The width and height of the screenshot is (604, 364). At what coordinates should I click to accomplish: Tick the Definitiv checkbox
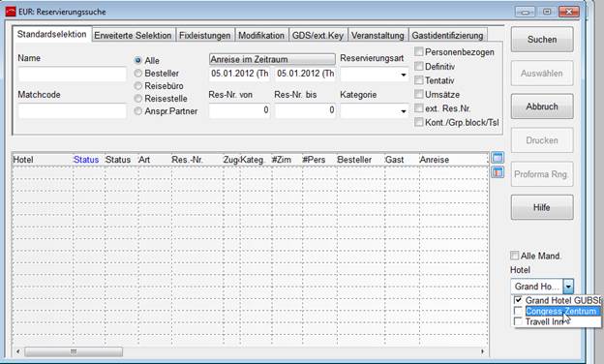tap(419, 66)
